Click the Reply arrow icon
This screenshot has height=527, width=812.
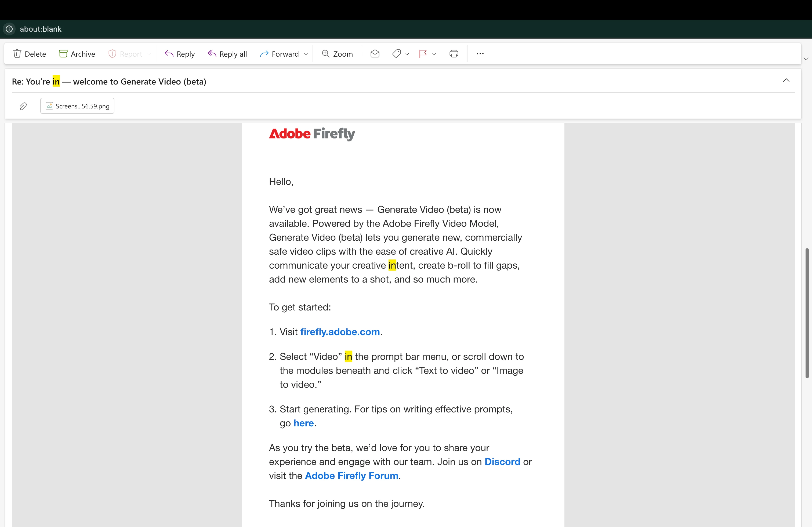point(169,54)
